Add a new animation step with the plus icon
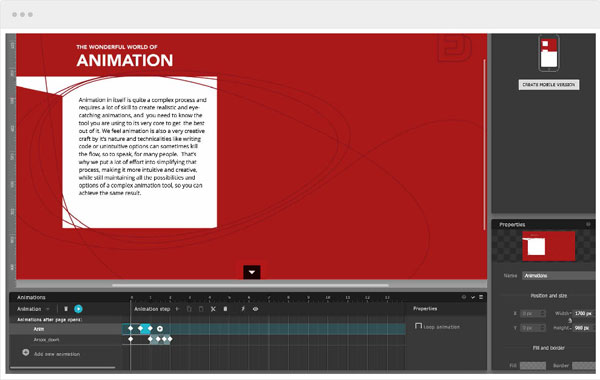Viewport: 600px width, 380px height. point(177,309)
